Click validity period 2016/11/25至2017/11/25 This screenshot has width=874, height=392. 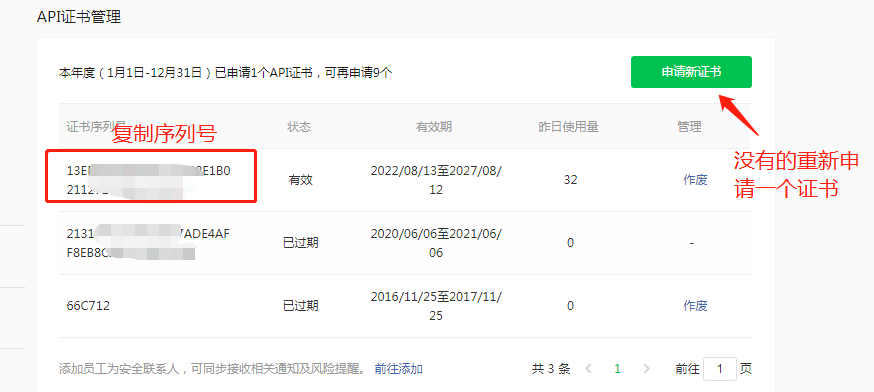436,306
